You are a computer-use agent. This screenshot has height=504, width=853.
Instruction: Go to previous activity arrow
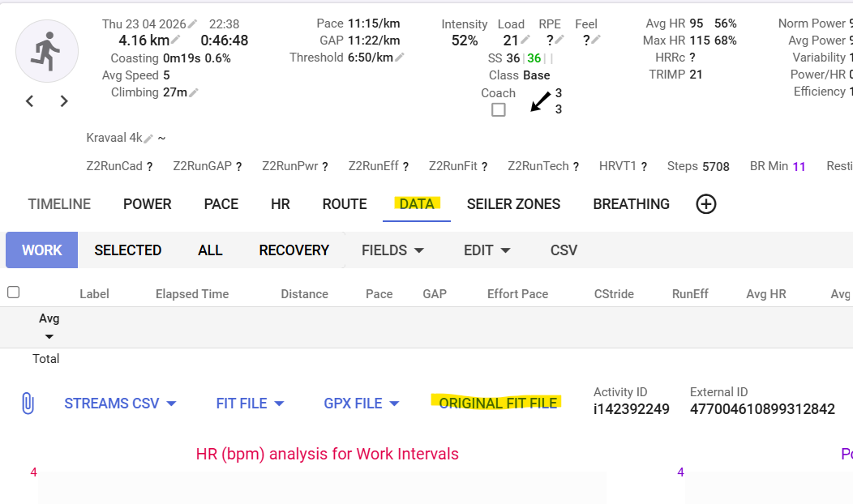pyautogui.click(x=30, y=101)
